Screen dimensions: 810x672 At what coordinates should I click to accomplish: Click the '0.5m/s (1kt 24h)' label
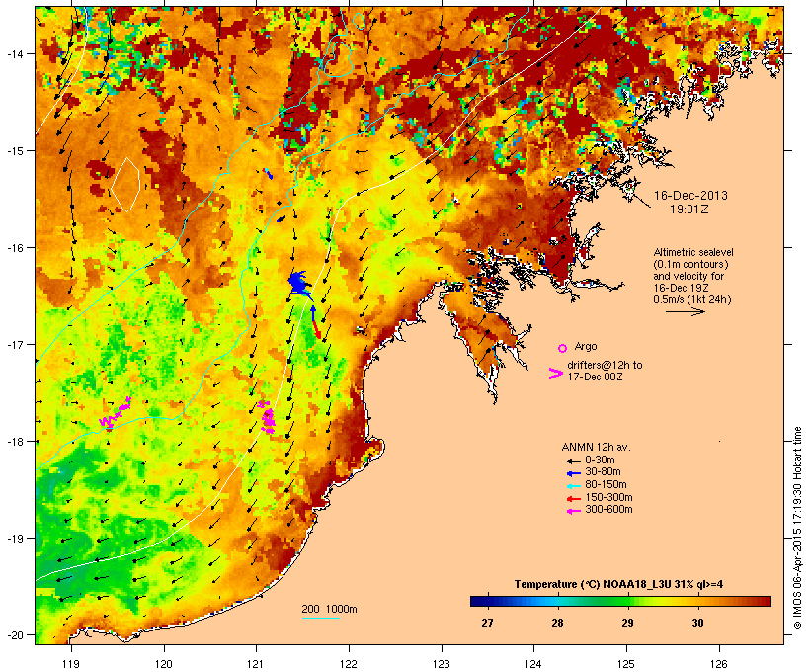click(692, 299)
